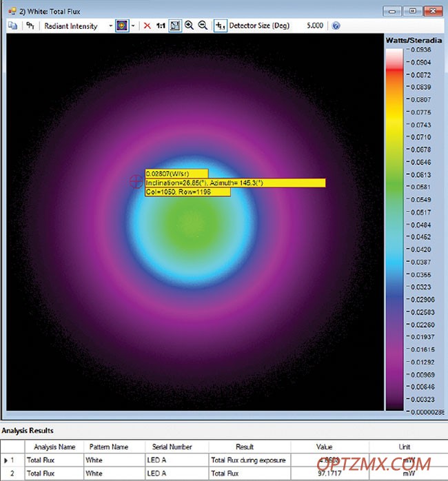The image size is (448, 481).
Task: Click the zoom out magnifier
Action: 203,25
